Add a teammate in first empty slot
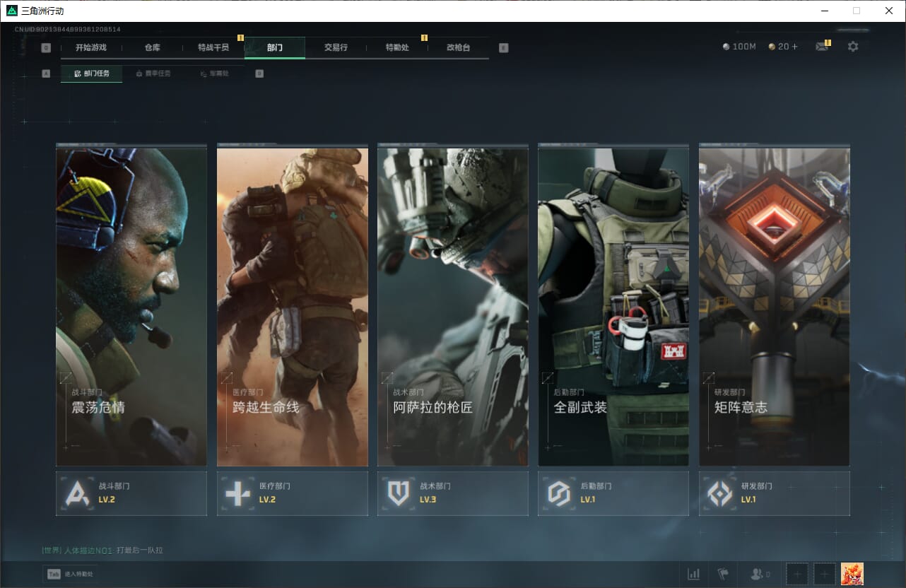This screenshot has width=906, height=588. [x=796, y=574]
